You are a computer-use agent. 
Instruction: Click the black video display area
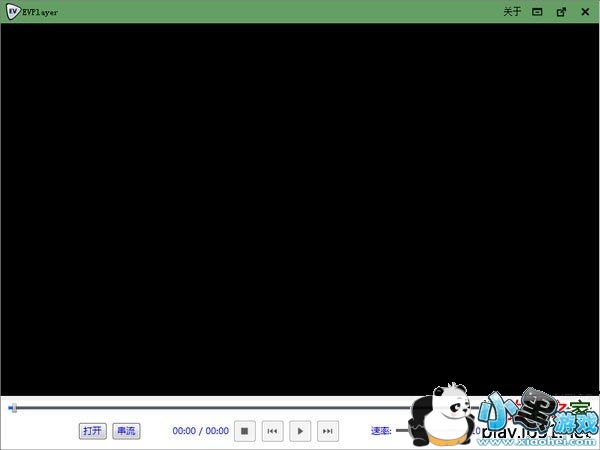coord(300,209)
